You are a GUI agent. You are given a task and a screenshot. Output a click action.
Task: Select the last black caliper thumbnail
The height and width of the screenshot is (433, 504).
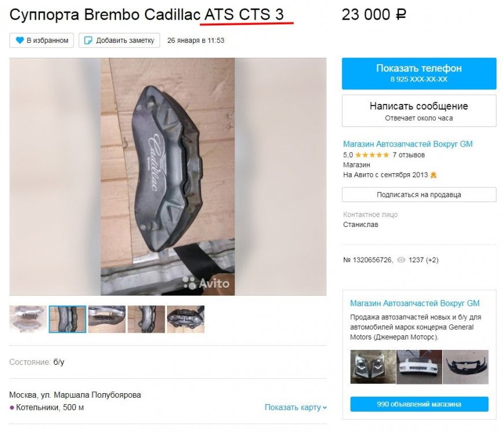coord(186,319)
